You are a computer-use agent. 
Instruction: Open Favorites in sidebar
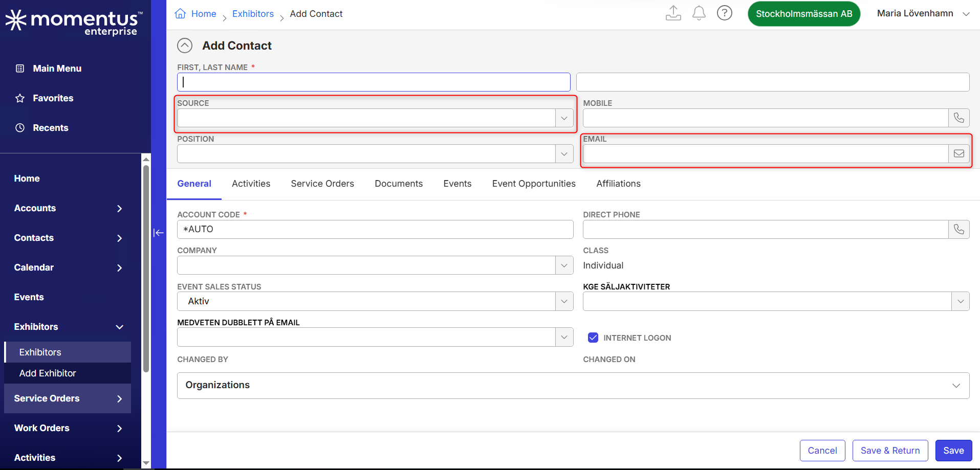point(53,98)
